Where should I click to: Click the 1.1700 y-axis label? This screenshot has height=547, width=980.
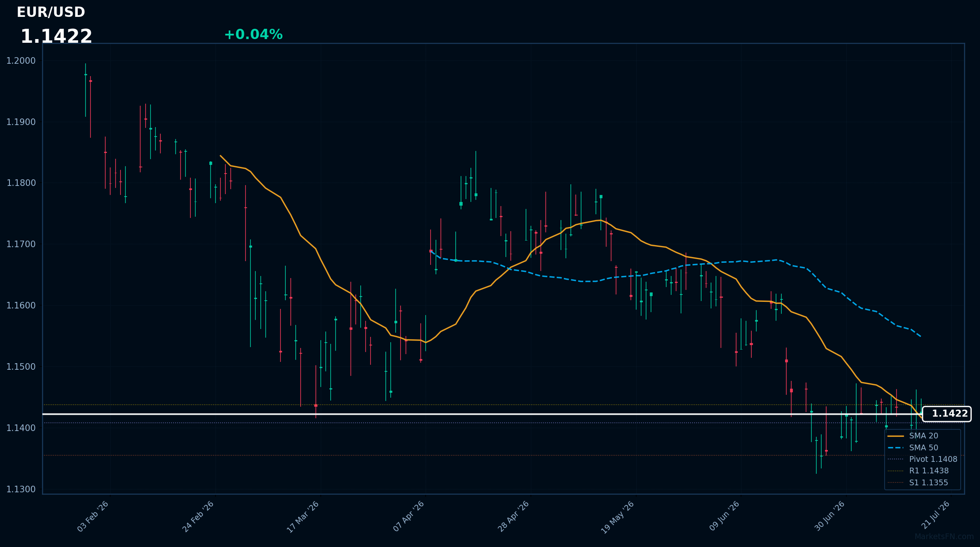click(x=21, y=244)
